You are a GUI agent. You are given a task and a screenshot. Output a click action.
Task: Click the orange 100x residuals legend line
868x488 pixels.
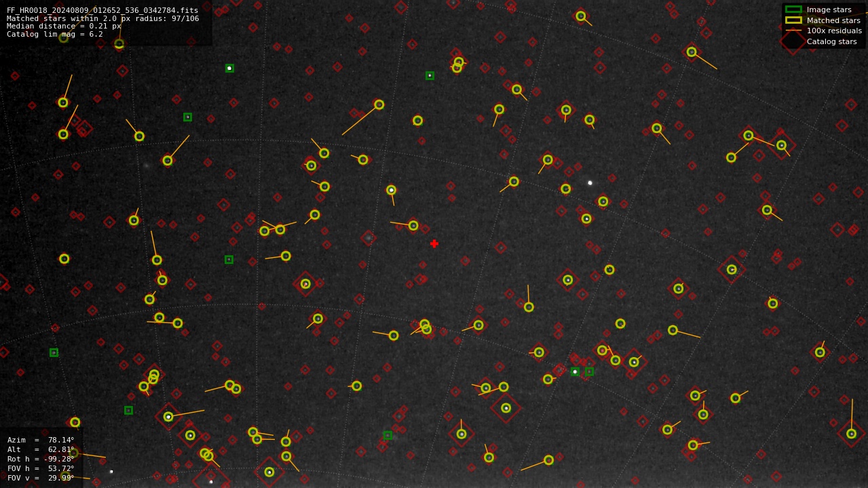point(793,31)
